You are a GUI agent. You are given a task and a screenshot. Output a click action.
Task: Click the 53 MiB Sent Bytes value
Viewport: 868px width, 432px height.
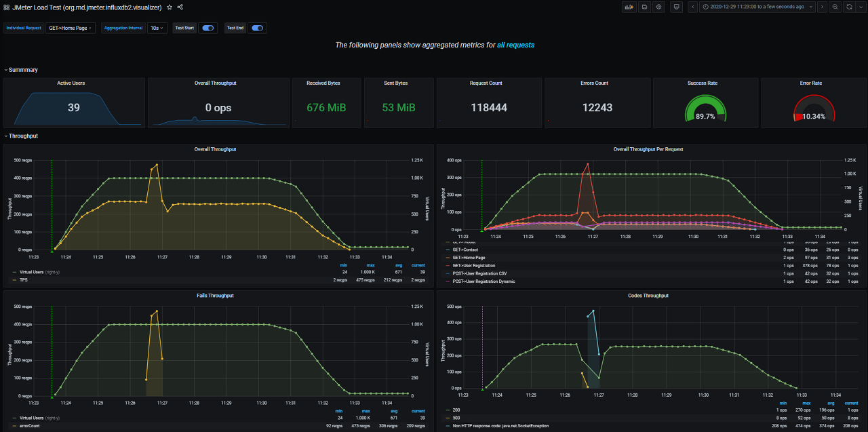pos(397,108)
